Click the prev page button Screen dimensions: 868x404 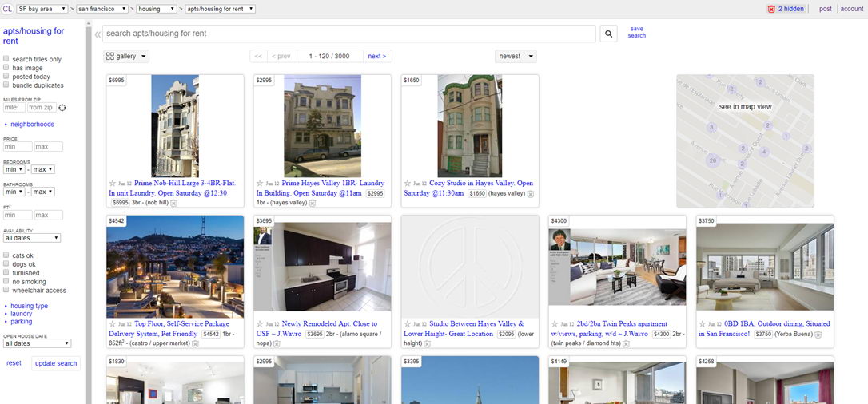282,57
